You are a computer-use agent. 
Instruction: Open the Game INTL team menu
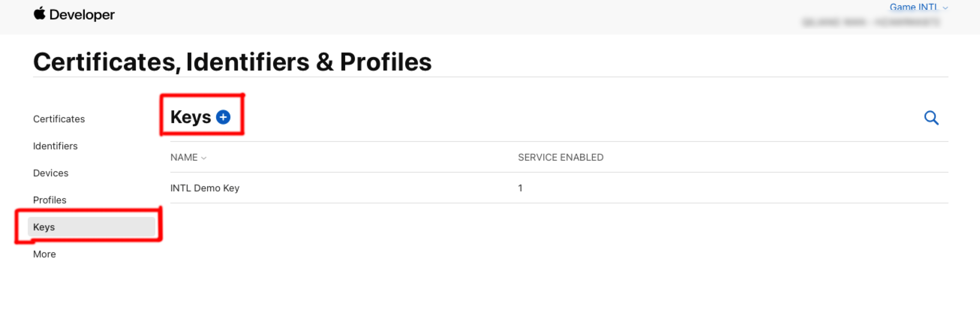pos(913,7)
